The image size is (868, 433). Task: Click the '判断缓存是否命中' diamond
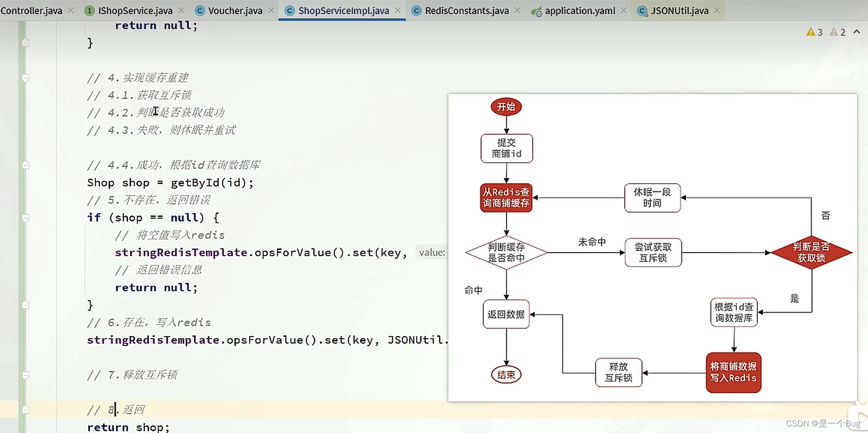click(506, 253)
